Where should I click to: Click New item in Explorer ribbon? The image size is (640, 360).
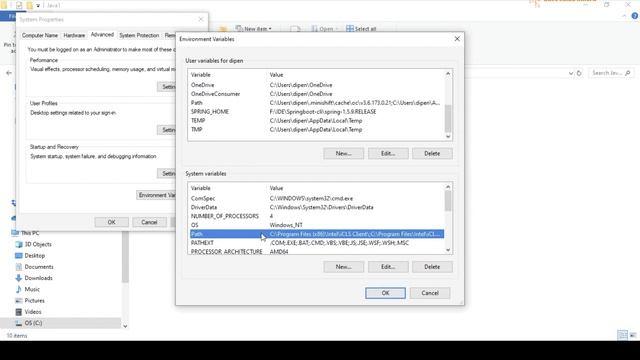coord(253,29)
